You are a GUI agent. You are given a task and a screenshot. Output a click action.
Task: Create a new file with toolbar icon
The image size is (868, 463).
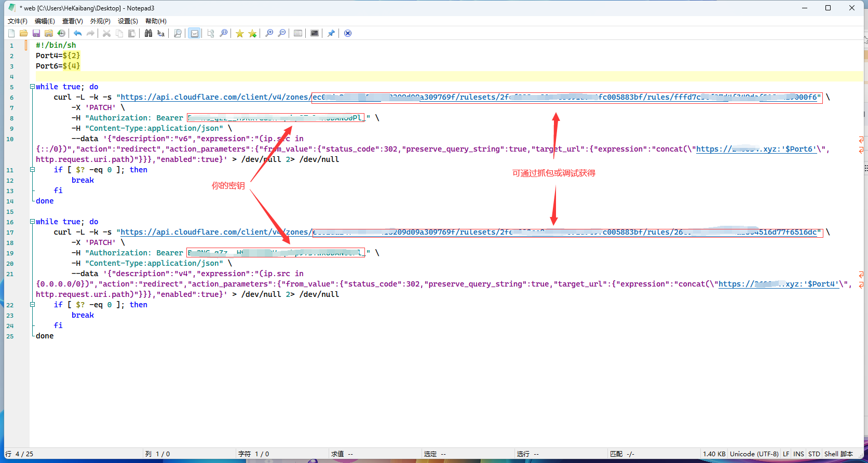[11, 33]
